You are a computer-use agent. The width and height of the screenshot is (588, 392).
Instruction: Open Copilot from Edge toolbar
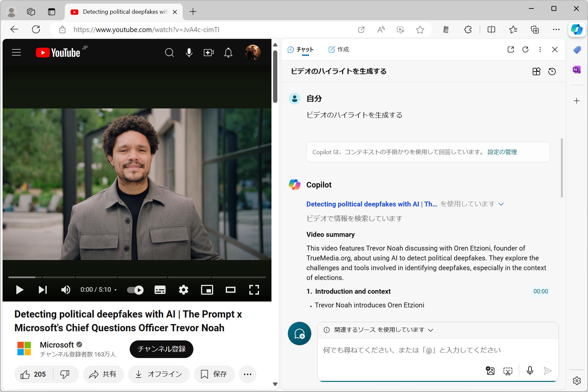pyautogui.click(x=577, y=30)
